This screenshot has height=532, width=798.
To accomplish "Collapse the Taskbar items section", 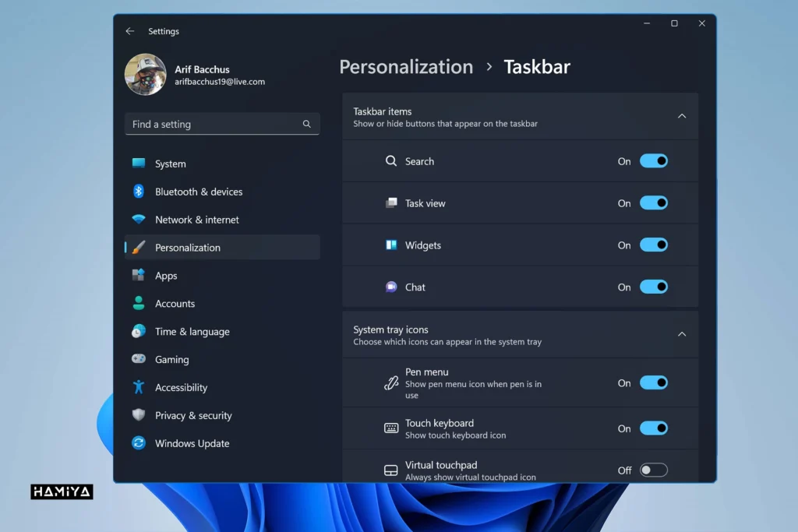I will point(681,116).
